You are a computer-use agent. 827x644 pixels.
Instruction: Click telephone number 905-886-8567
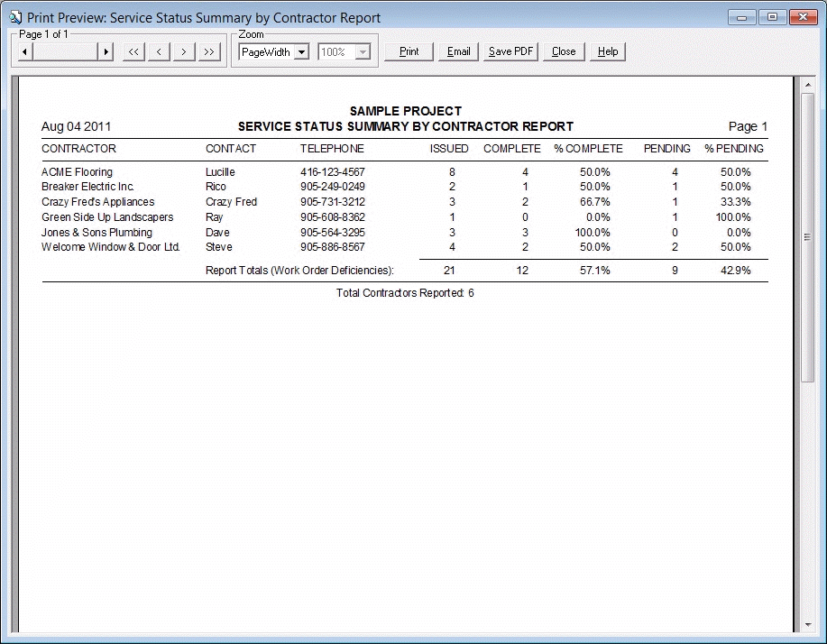[x=333, y=247]
